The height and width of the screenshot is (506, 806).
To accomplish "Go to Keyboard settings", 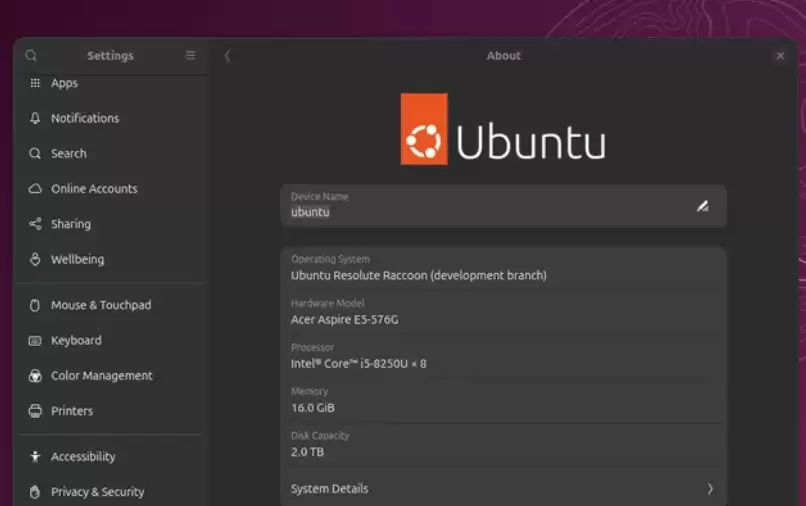I will [112, 340].
